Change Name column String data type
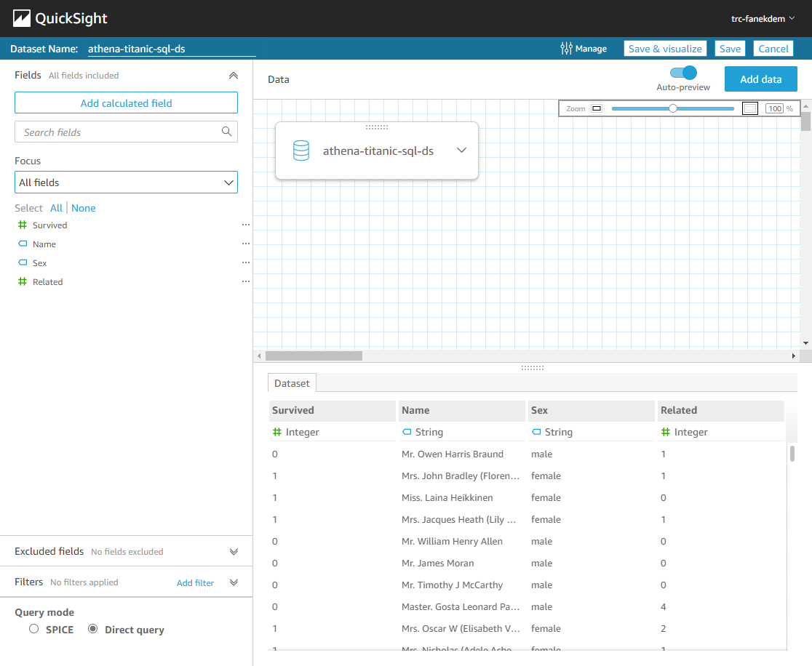This screenshot has height=666, width=812. [x=423, y=432]
